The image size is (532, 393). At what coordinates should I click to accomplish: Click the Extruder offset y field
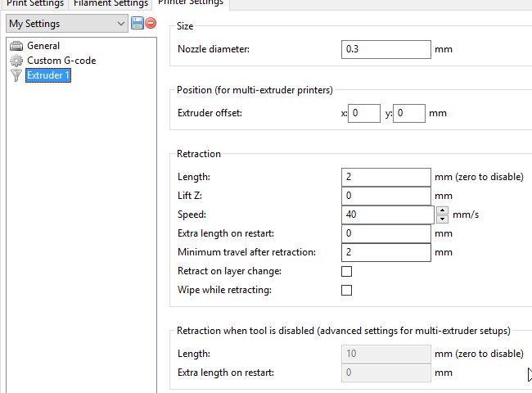coord(409,113)
